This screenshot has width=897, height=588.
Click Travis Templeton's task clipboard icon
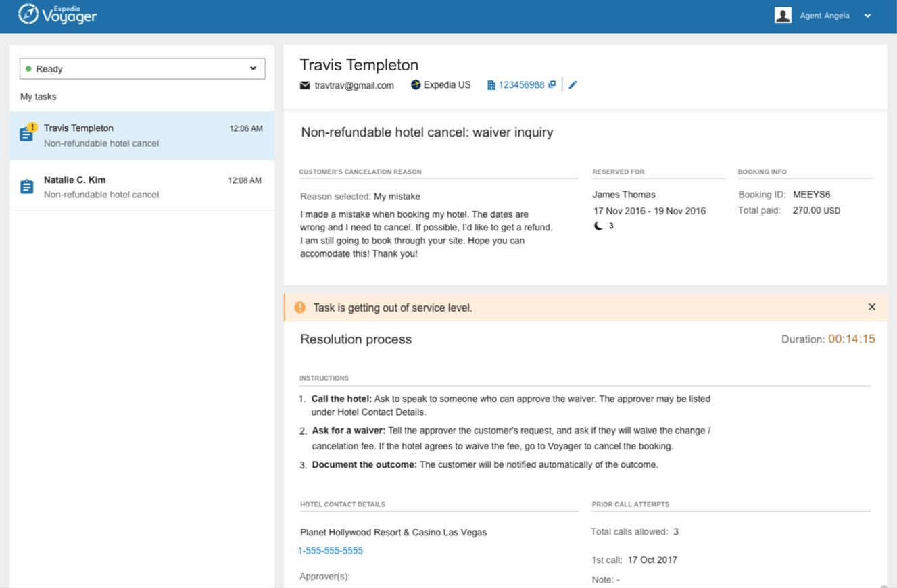point(27,134)
